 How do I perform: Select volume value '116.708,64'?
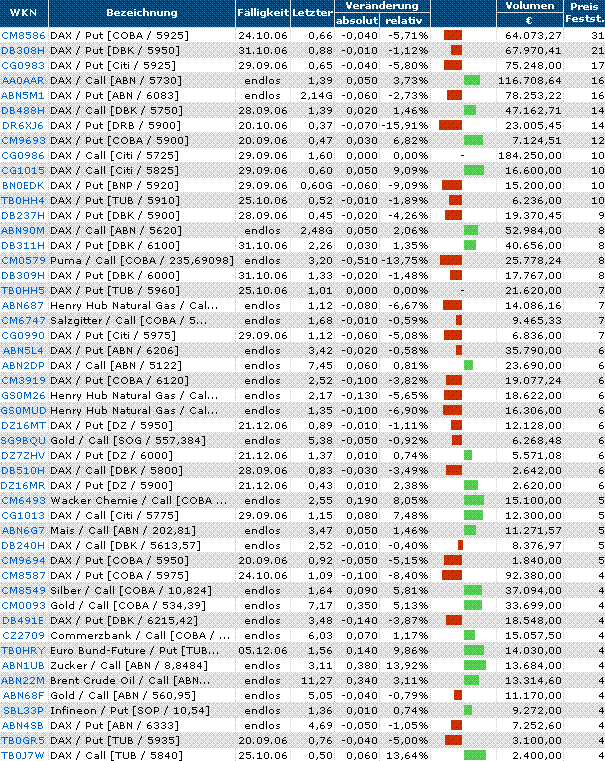(x=530, y=81)
